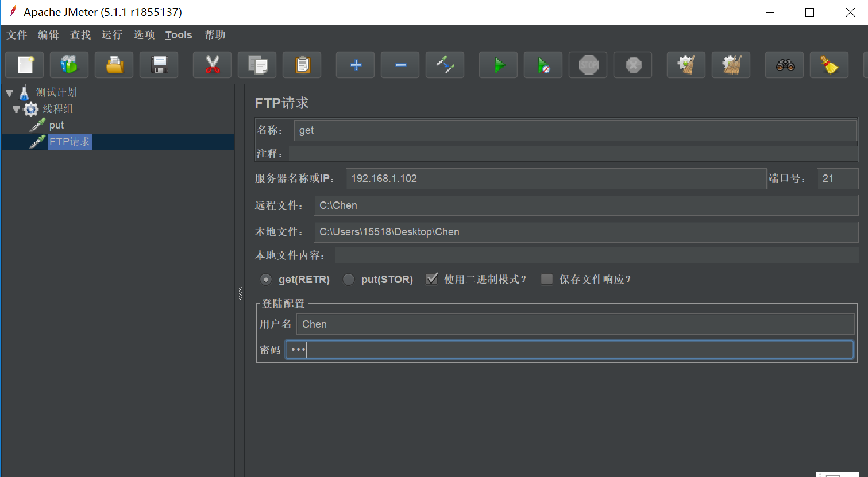Click the server IP field 192.168.1.102
The image size is (868, 477).
click(x=556, y=179)
